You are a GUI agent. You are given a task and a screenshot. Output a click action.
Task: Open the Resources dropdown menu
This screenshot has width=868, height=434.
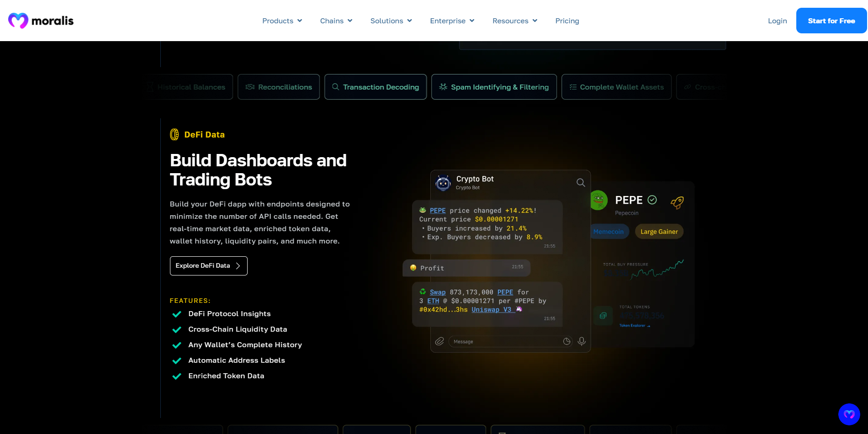coord(514,21)
